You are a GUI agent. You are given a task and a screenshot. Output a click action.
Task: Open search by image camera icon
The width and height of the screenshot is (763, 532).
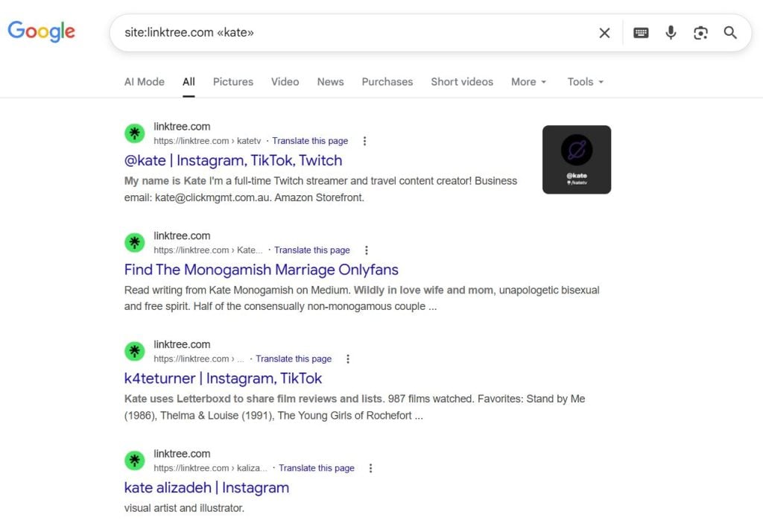tap(700, 33)
